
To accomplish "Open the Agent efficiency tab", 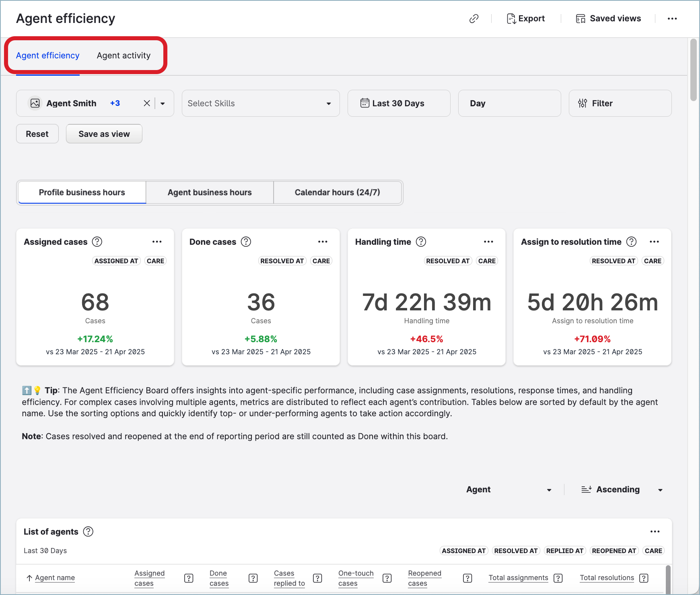I will 48,56.
